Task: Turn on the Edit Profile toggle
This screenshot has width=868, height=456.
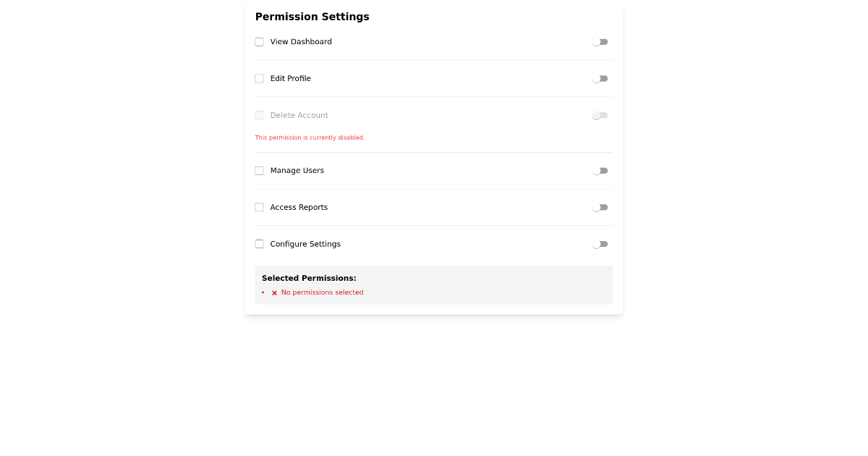Action: click(600, 78)
